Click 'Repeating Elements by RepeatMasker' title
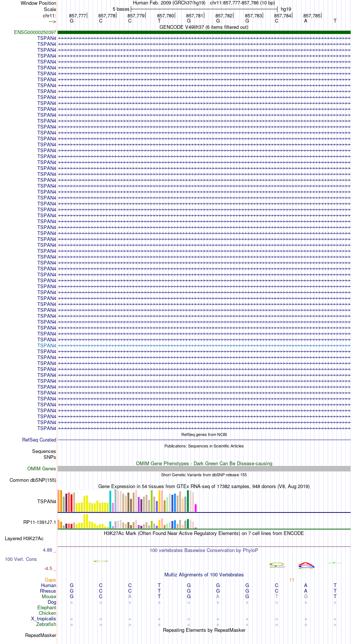The width and height of the screenshot is (351, 644). point(204,630)
